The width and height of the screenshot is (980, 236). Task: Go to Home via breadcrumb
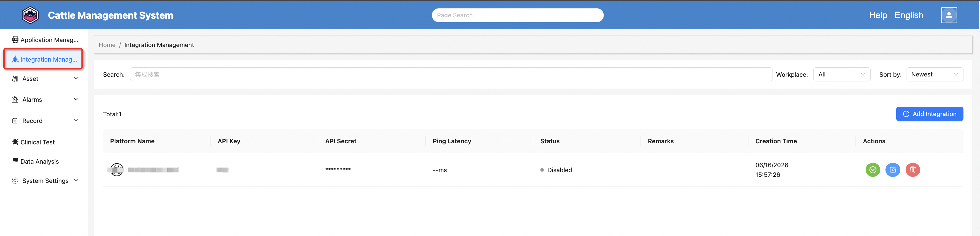click(x=107, y=45)
